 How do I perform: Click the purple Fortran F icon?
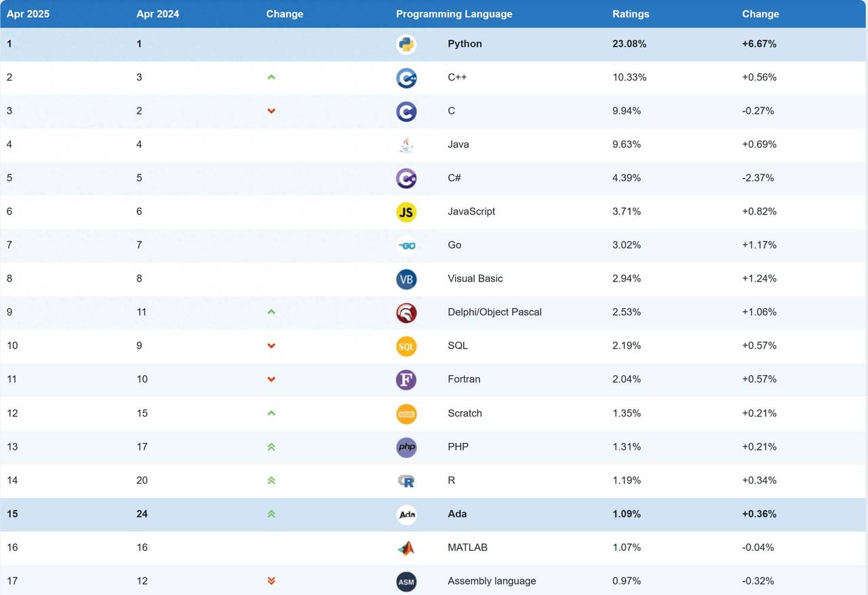click(x=406, y=380)
